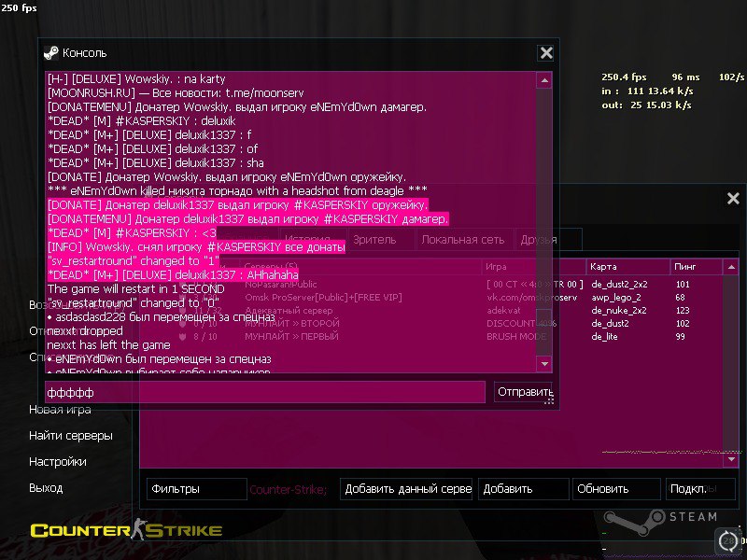Click the ping value 123
Screen dimensions: 747x560
coord(683,311)
